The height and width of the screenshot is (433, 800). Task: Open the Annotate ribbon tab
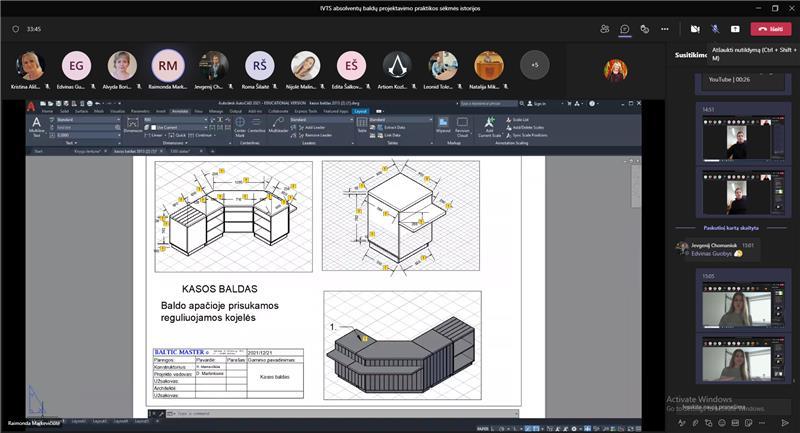click(x=180, y=111)
